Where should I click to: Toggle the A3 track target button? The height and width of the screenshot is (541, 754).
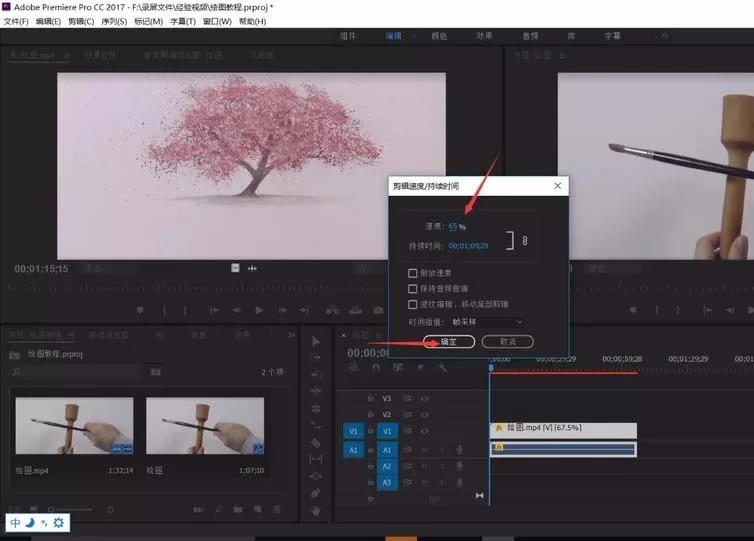coord(387,482)
